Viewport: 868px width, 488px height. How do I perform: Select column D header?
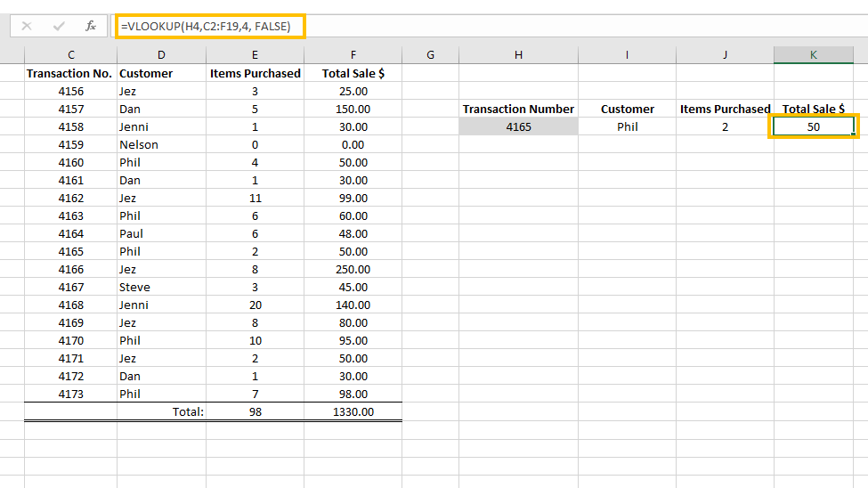[161, 55]
